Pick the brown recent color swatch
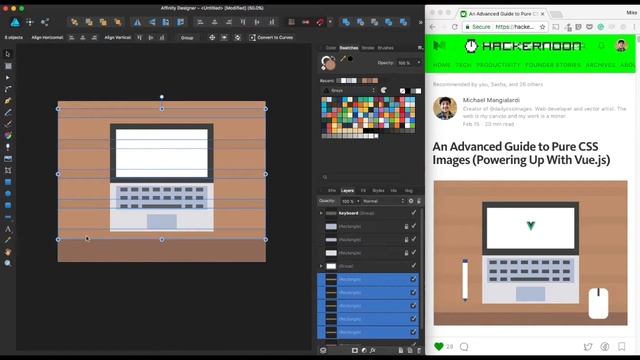 (370, 80)
